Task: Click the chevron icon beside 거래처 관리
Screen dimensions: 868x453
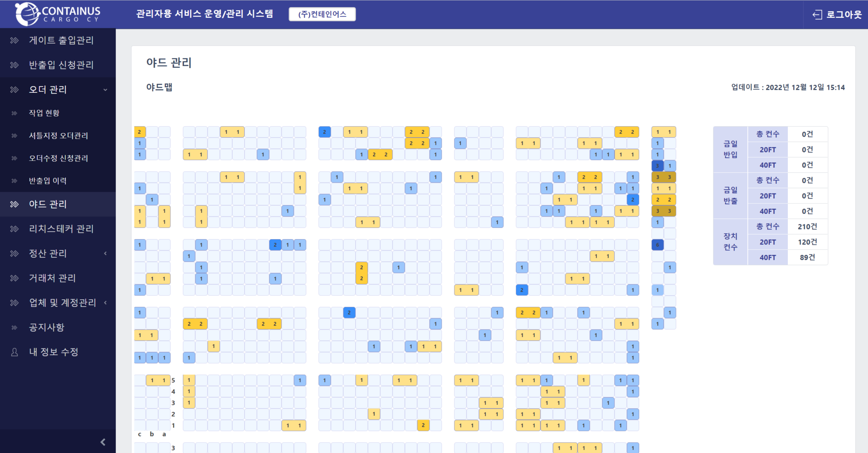Action: point(14,278)
